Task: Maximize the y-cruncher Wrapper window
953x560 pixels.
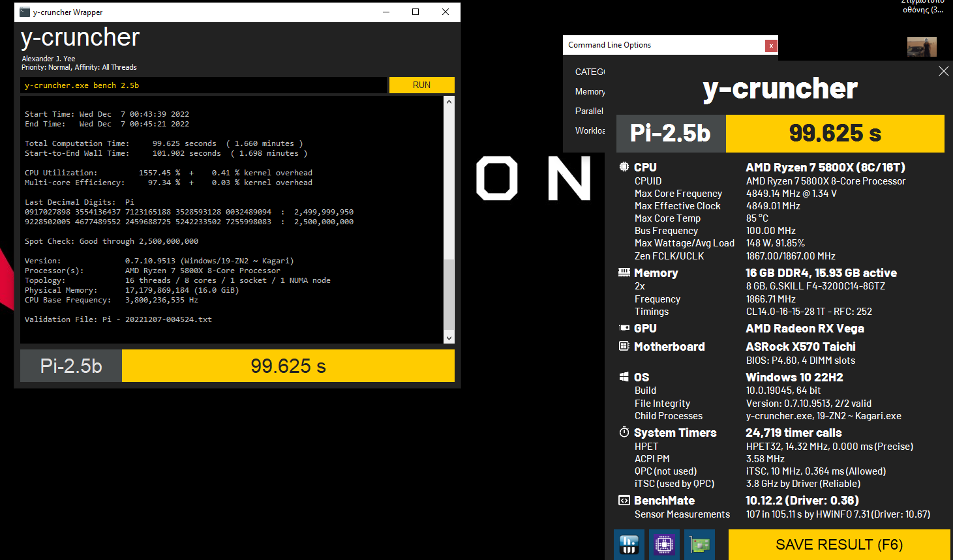Action: (x=416, y=12)
